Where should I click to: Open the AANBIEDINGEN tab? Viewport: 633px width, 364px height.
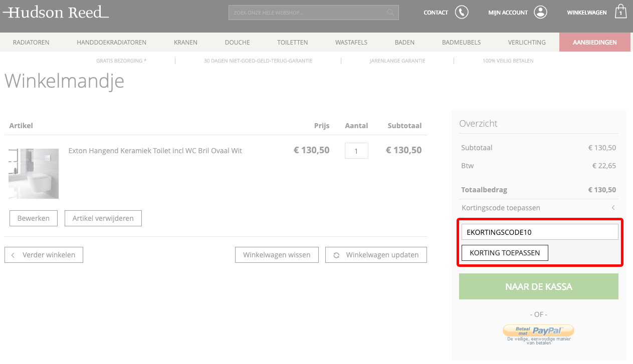pyautogui.click(x=594, y=42)
